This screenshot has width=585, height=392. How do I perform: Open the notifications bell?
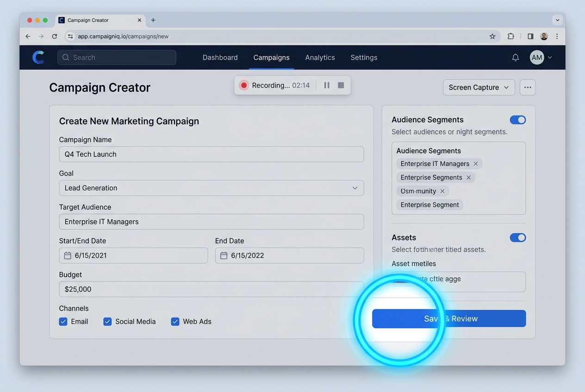click(516, 57)
